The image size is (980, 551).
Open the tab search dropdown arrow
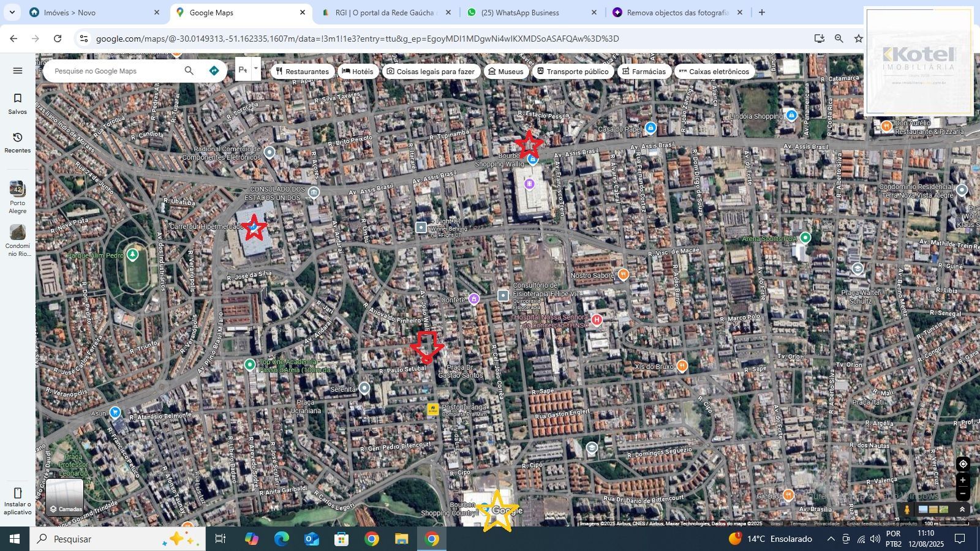pyautogui.click(x=12, y=12)
